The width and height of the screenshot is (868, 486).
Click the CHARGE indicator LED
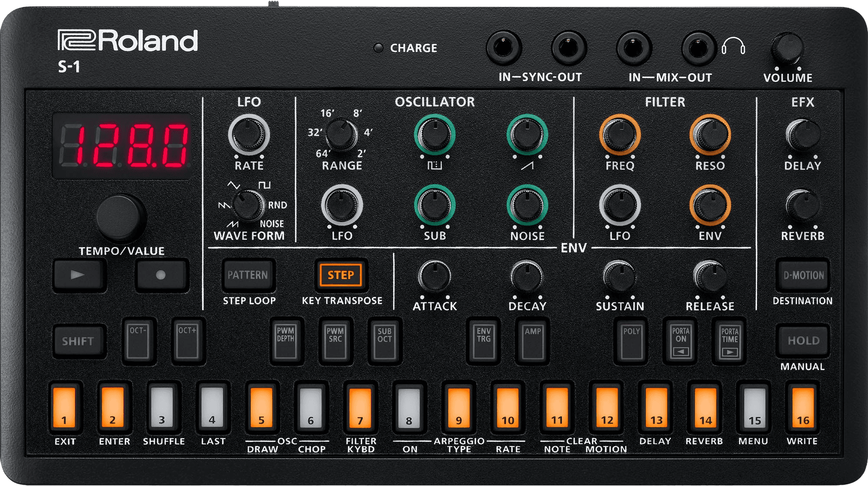click(378, 48)
